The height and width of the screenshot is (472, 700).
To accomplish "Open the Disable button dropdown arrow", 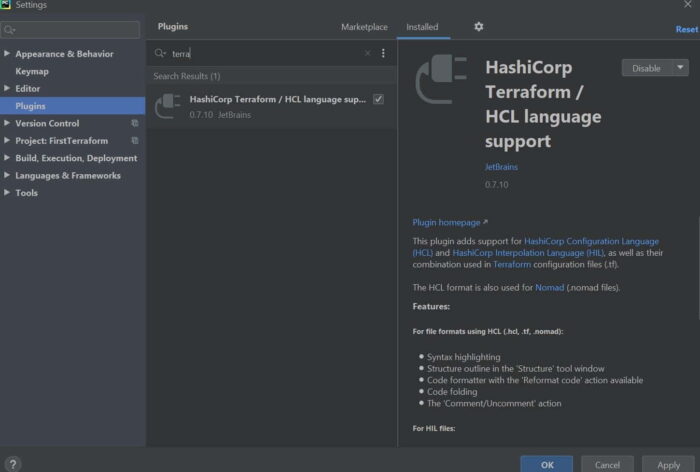I will [680, 68].
